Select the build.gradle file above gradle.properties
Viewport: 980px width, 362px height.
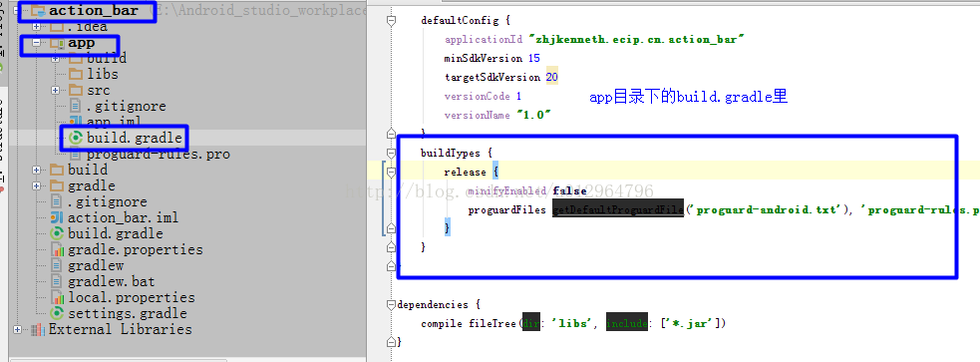pos(116,233)
